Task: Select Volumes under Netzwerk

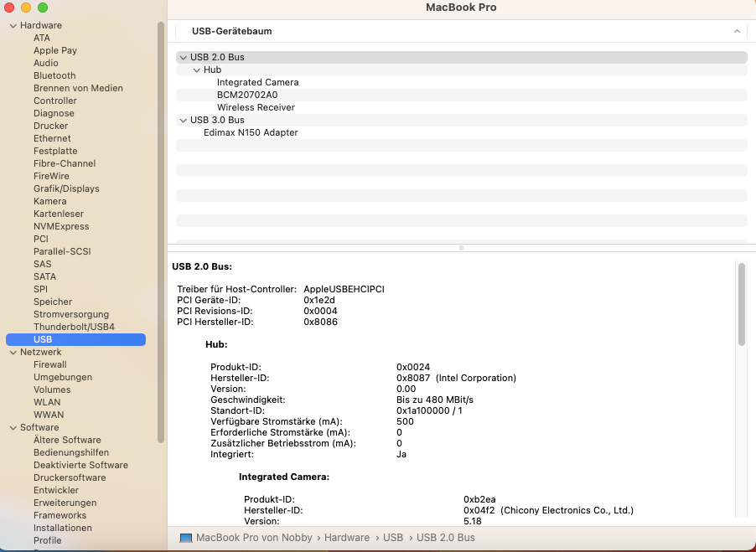Action: [52, 389]
